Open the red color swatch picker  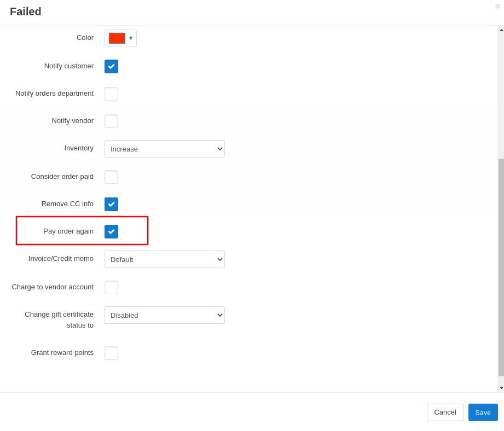coord(117,38)
